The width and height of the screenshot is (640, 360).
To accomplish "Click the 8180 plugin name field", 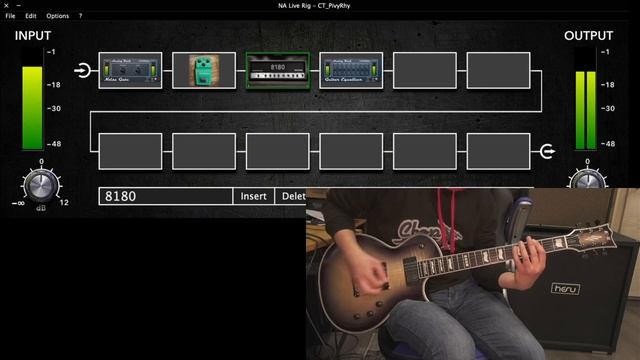I will (x=166, y=196).
